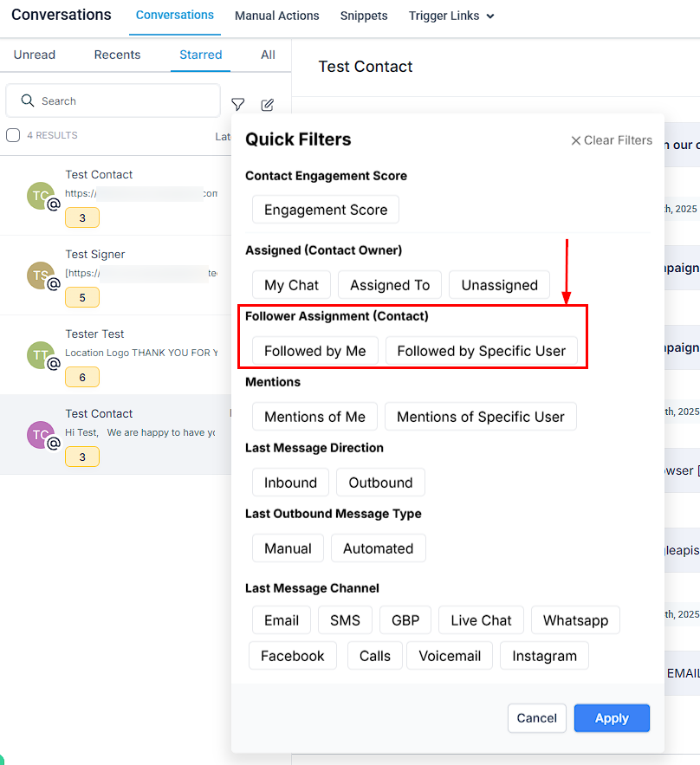This screenshot has height=765, width=700.
Task: Tick the select-all results checkbox
Action: [13, 135]
